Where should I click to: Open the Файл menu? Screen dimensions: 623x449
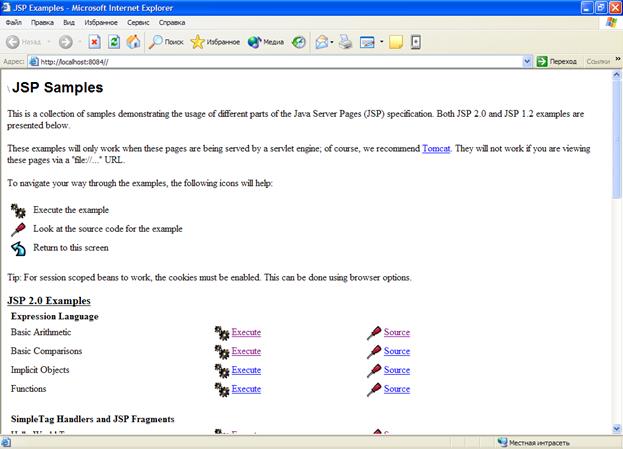point(14,21)
